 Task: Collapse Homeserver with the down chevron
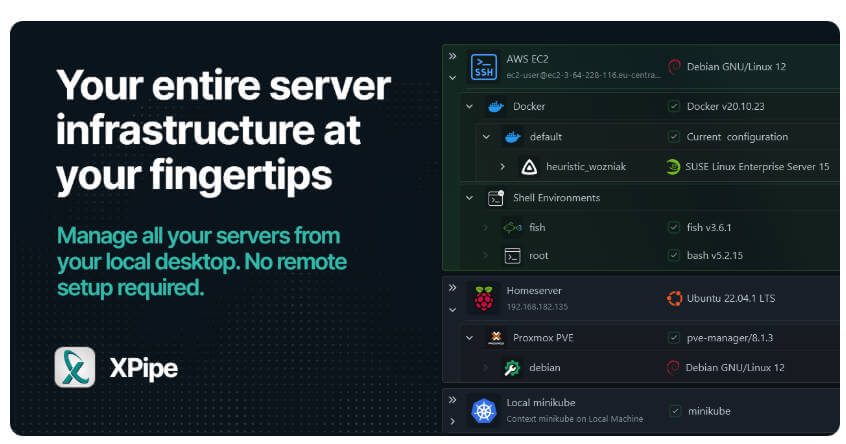coord(452,310)
